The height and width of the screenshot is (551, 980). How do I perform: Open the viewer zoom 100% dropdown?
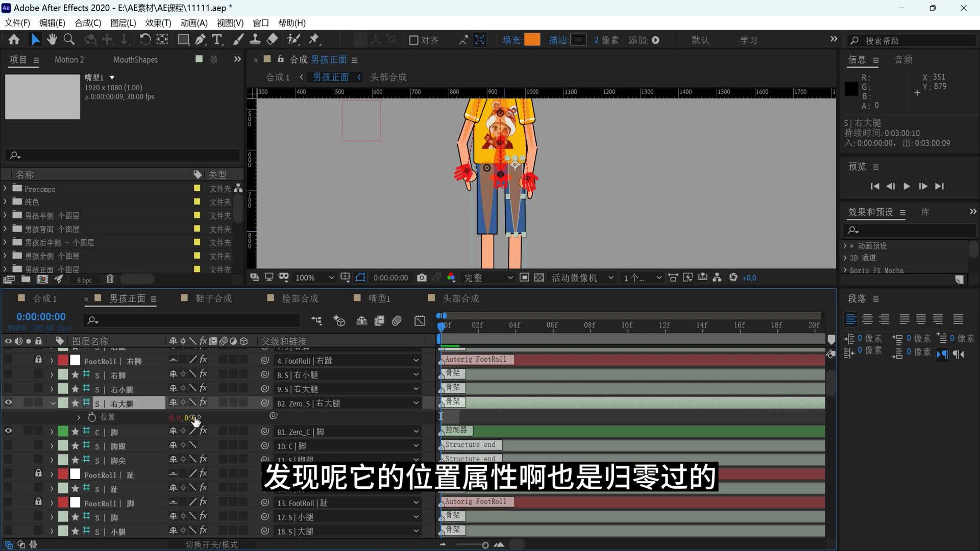point(314,278)
